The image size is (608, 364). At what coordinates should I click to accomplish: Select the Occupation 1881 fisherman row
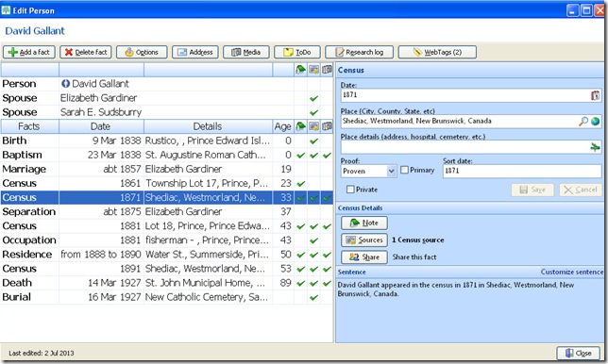pyautogui.click(x=167, y=240)
